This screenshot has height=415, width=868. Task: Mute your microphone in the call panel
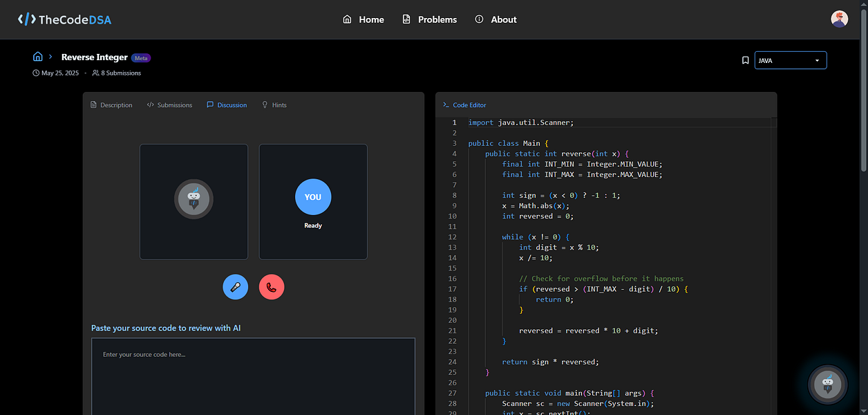pos(235,286)
